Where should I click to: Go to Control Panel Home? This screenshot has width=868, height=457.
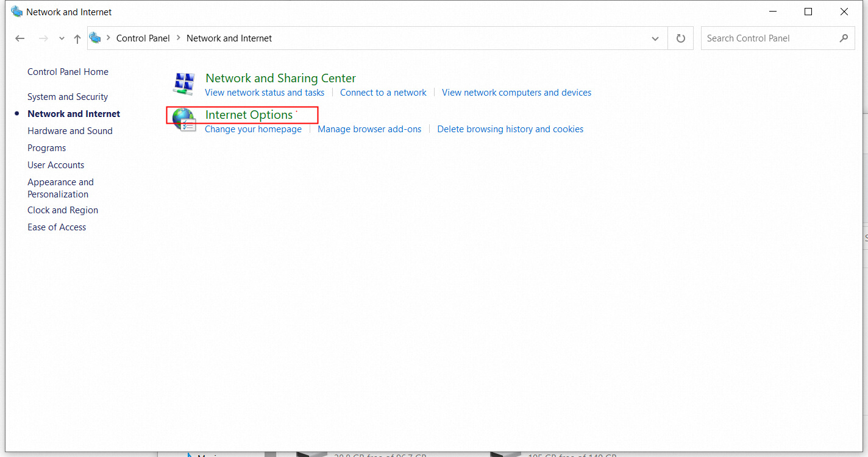click(x=68, y=72)
